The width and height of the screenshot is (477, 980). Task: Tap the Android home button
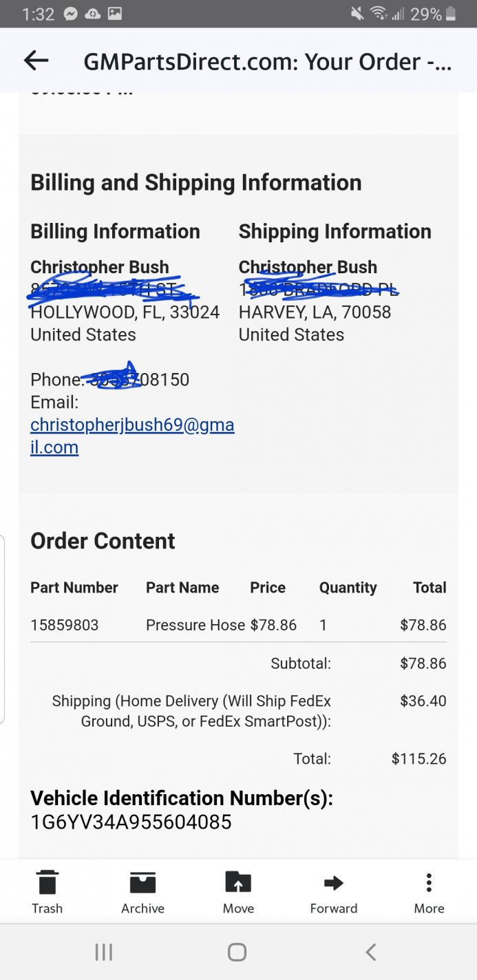[x=237, y=952]
